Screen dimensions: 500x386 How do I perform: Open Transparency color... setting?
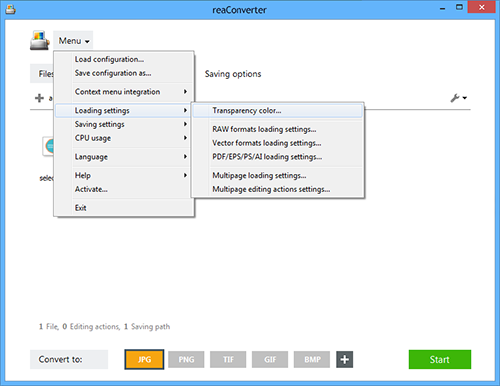(278, 110)
